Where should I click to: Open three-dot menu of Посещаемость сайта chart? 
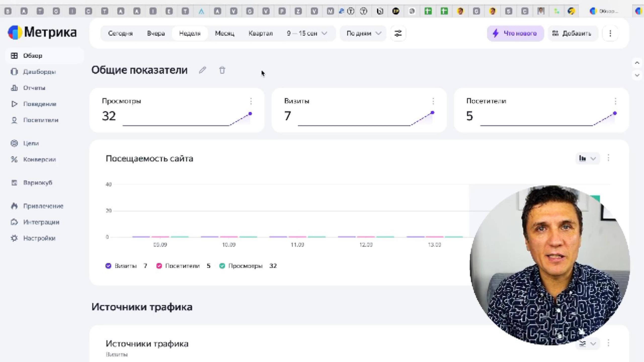[608, 158]
